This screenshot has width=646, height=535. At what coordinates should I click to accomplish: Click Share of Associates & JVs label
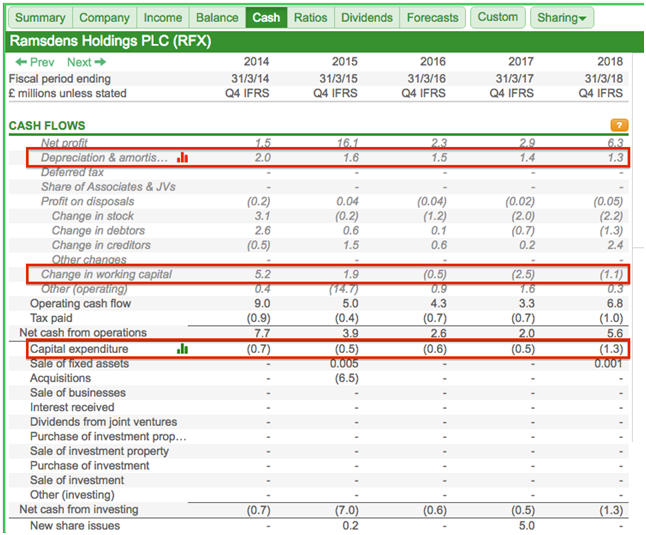click(x=108, y=187)
